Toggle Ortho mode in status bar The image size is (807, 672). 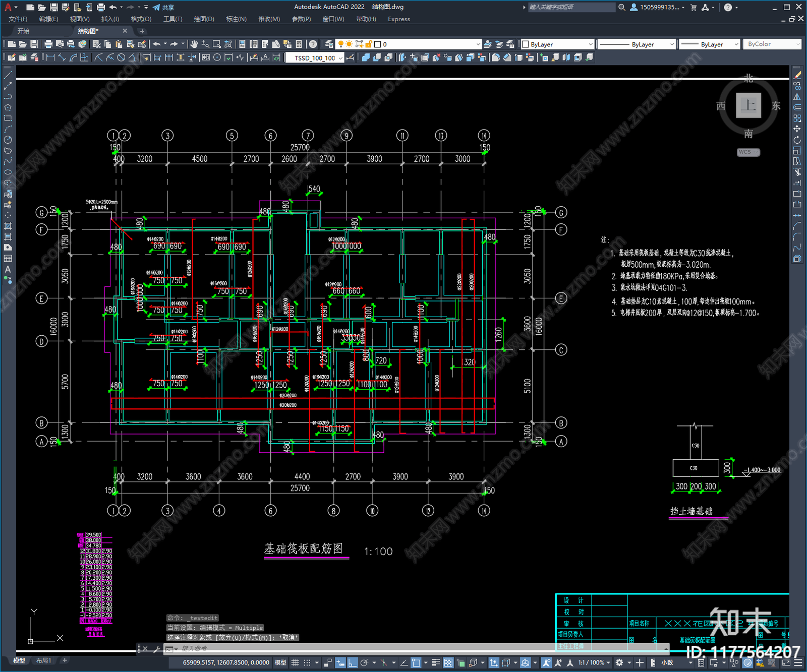pyautogui.click(x=352, y=662)
